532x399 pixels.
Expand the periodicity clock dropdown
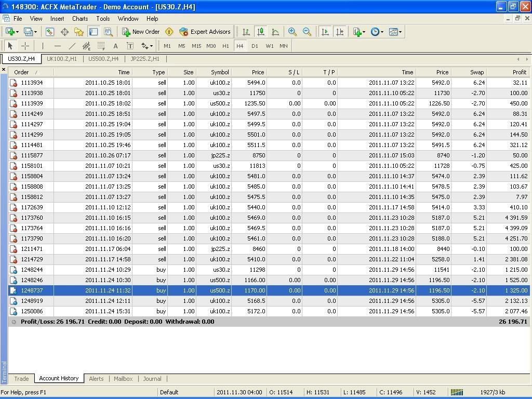click(x=382, y=32)
